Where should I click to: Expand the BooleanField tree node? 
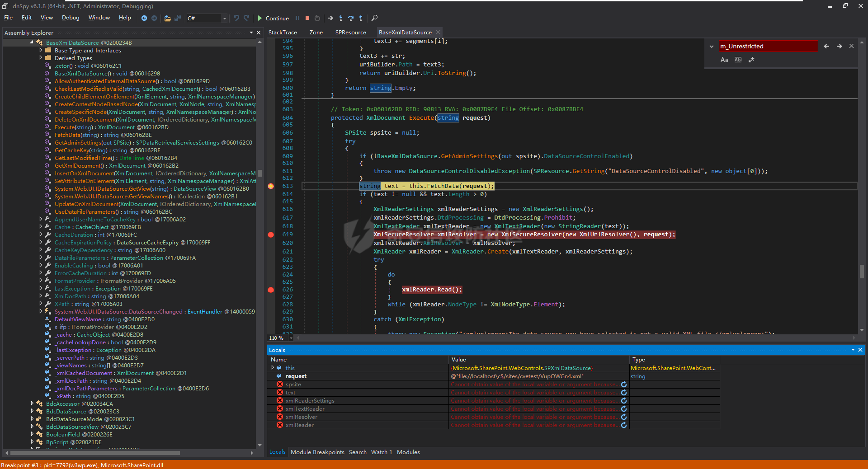32,434
